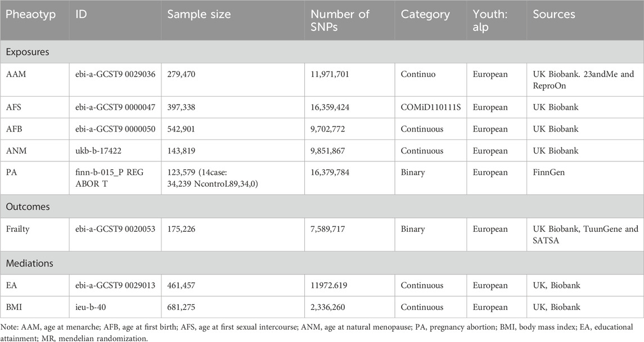Click ID 'ebi-a-GCST9 0000050'
Image resolution: width=644 pixels, height=342 pixels.
115,129
